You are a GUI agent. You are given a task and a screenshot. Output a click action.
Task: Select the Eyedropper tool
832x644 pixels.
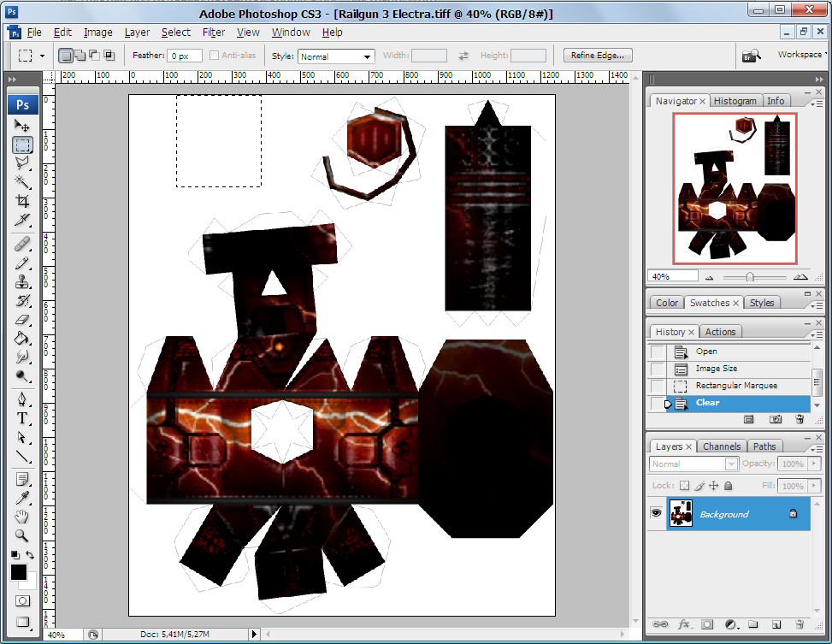21,498
